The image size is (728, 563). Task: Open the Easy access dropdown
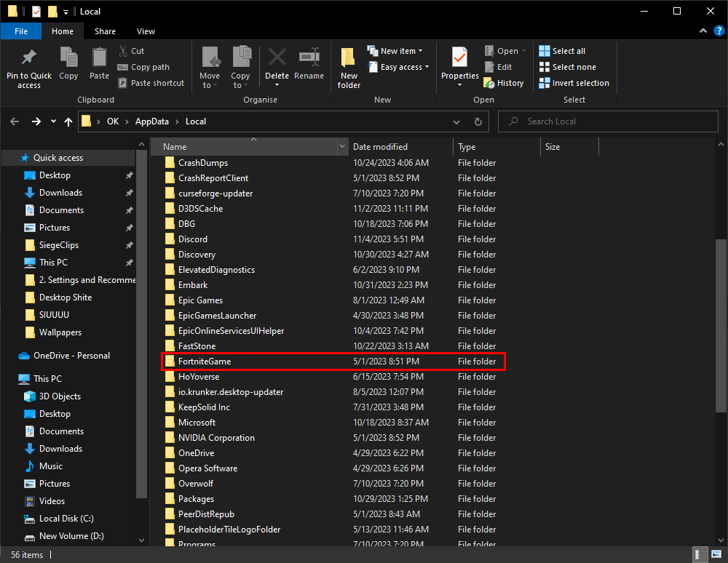[398, 67]
